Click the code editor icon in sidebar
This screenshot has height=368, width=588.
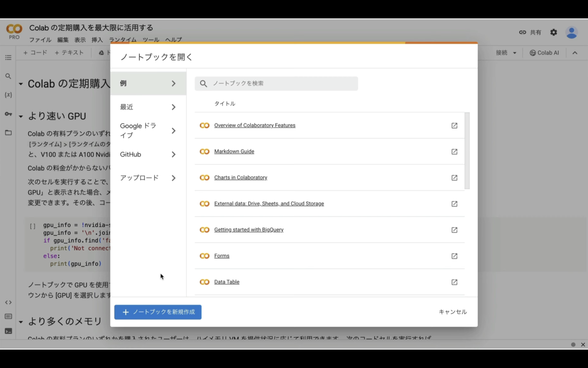pos(8,302)
